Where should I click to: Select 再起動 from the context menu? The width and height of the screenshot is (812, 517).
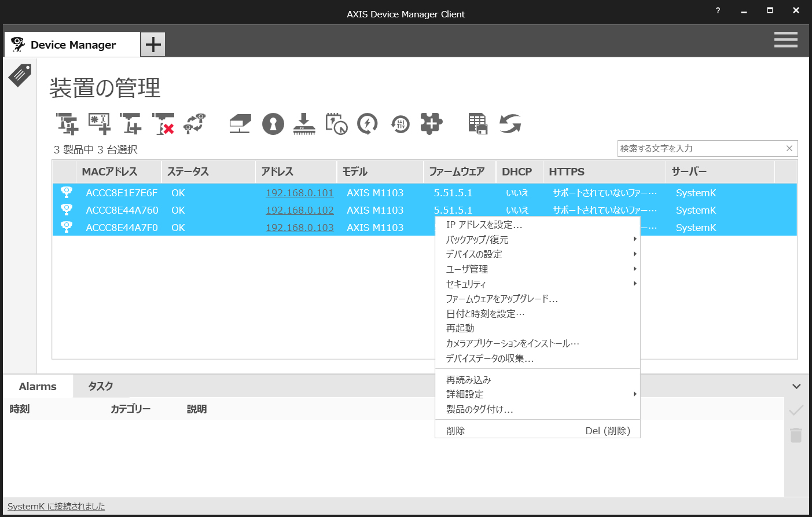[538, 328]
